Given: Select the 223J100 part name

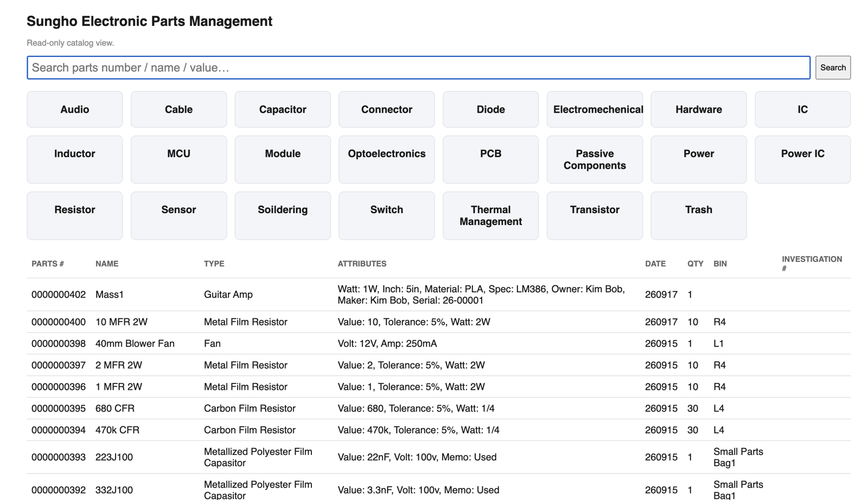Looking at the screenshot, I should [x=114, y=457].
